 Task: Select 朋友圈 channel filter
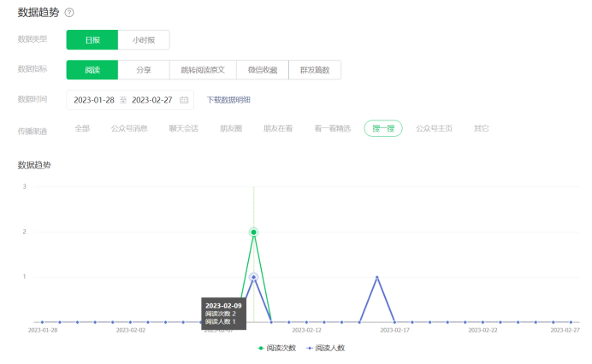click(x=231, y=129)
